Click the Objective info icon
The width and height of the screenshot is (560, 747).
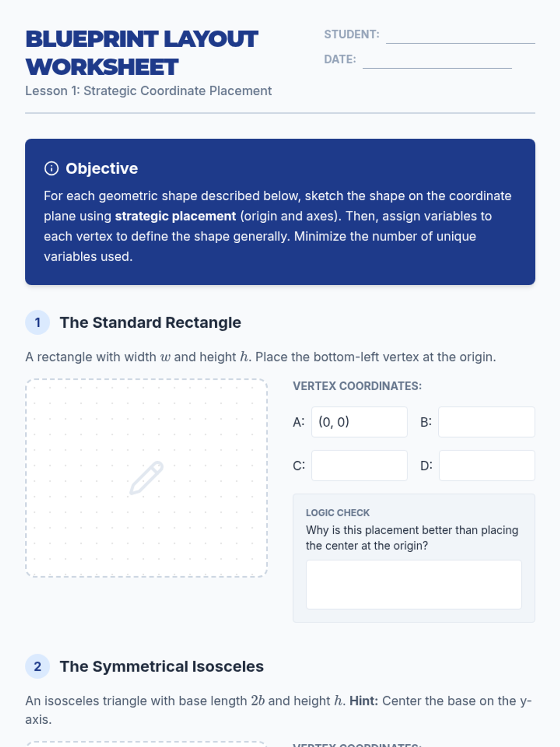[x=51, y=169]
